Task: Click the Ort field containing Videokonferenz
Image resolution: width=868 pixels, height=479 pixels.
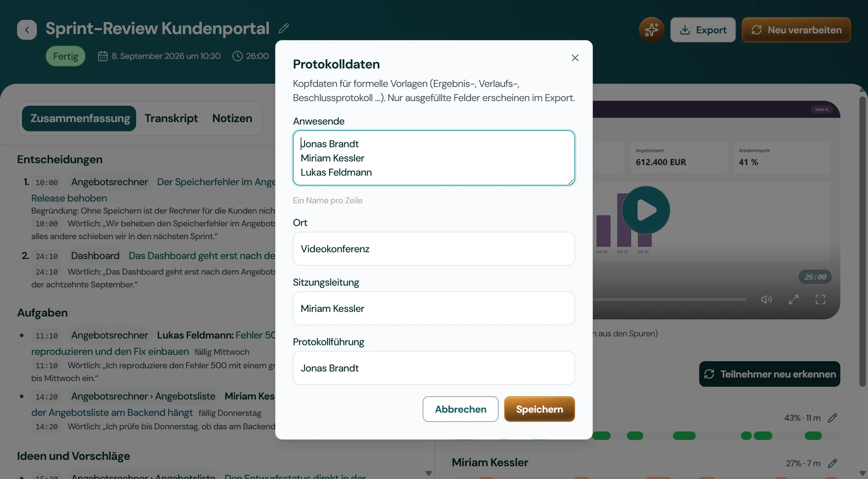Action: pos(434,249)
